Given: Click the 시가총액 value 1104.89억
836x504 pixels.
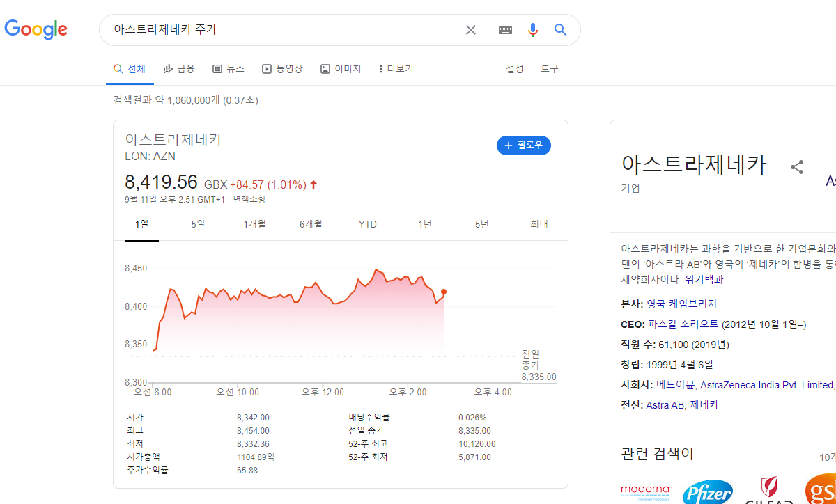Looking at the screenshot, I should (256, 457).
